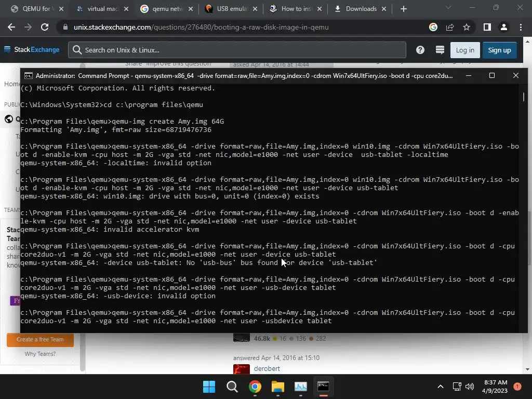Close the USB emulation tab
This screenshot has width=532, height=399.
click(255, 9)
